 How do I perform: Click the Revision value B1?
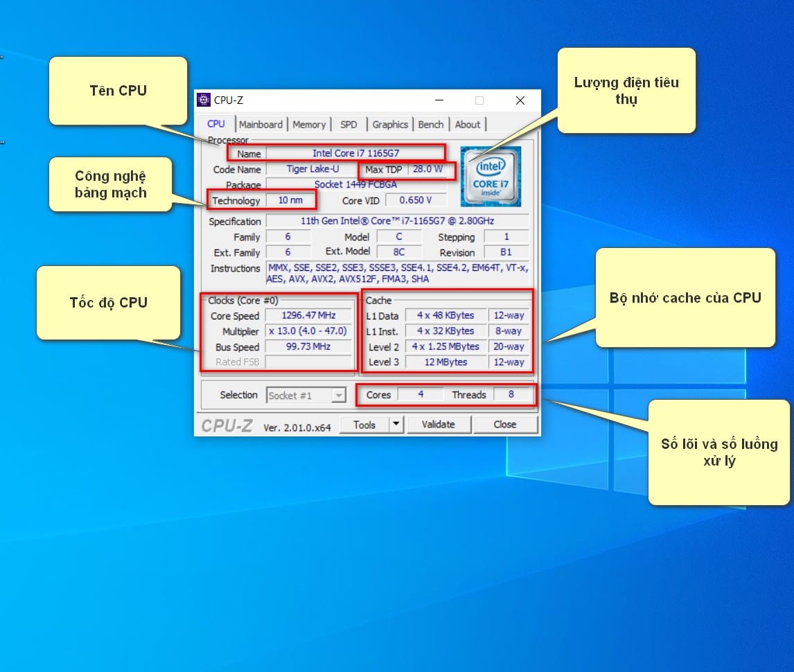pyautogui.click(x=506, y=252)
